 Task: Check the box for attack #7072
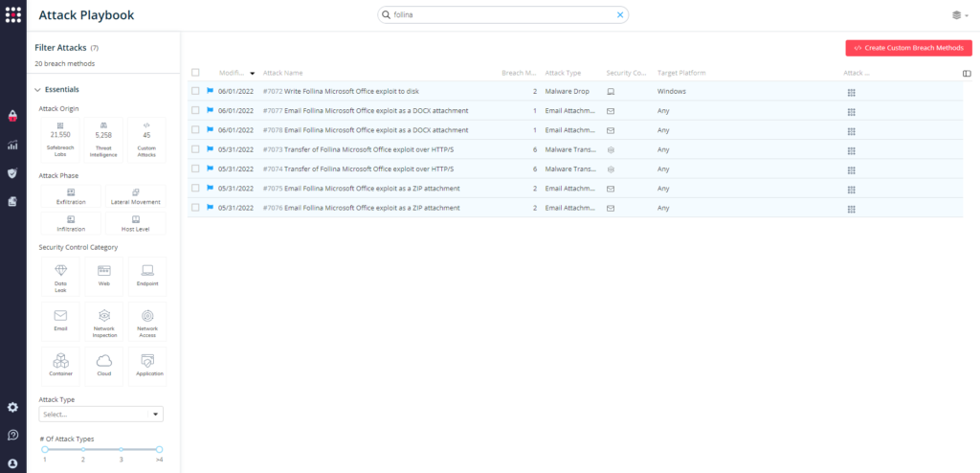pos(195,91)
